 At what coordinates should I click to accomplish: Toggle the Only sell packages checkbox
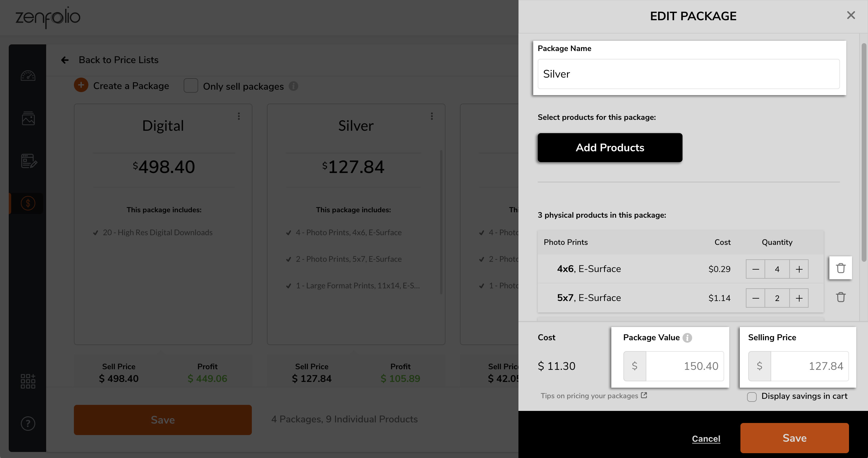click(x=191, y=86)
